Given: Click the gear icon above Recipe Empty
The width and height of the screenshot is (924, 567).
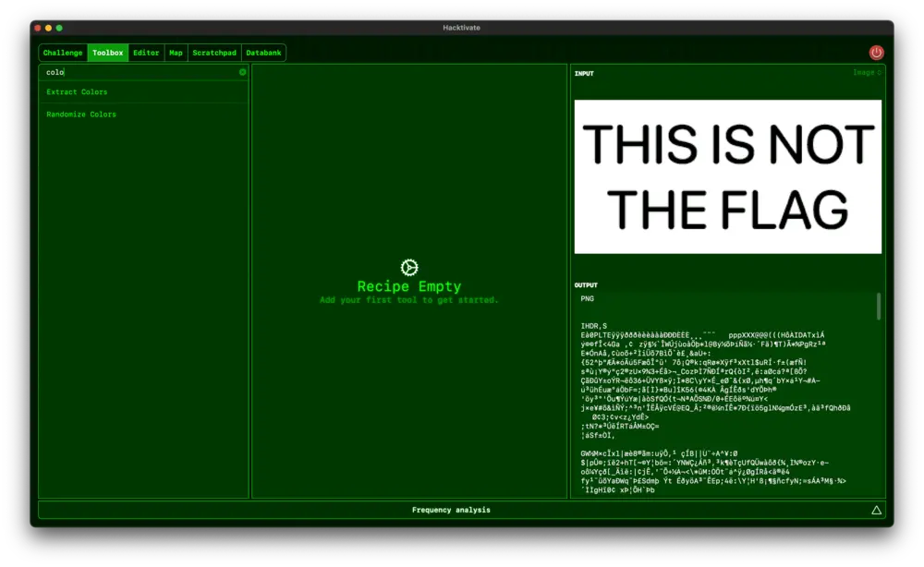Looking at the screenshot, I should pyautogui.click(x=408, y=266).
